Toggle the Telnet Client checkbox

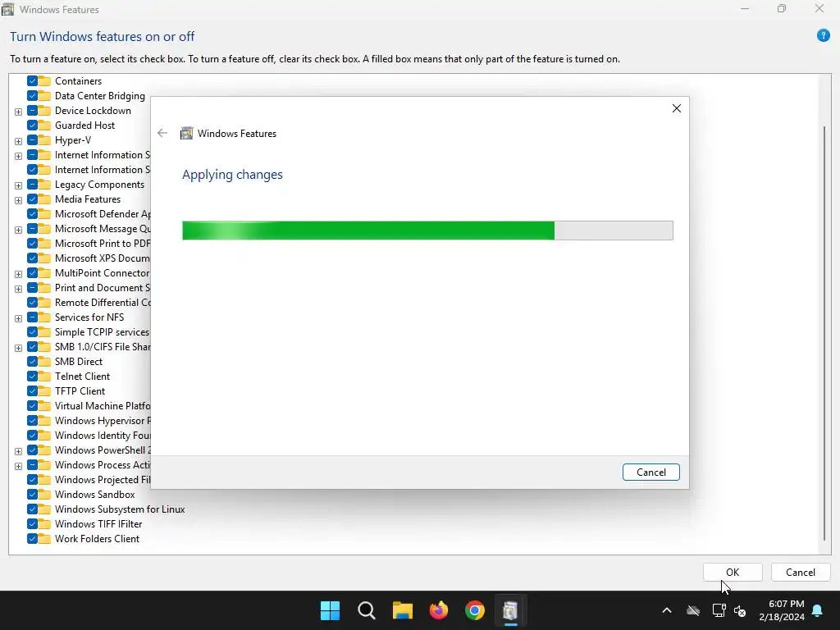pyautogui.click(x=32, y=376)
